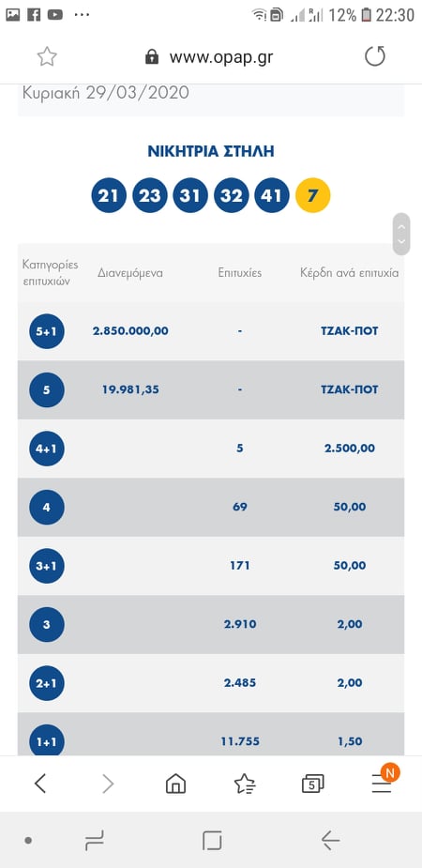The image size is (422, 868).
Task: Tap the scroll handle on right edge
Action: click(x=401, y=234)
